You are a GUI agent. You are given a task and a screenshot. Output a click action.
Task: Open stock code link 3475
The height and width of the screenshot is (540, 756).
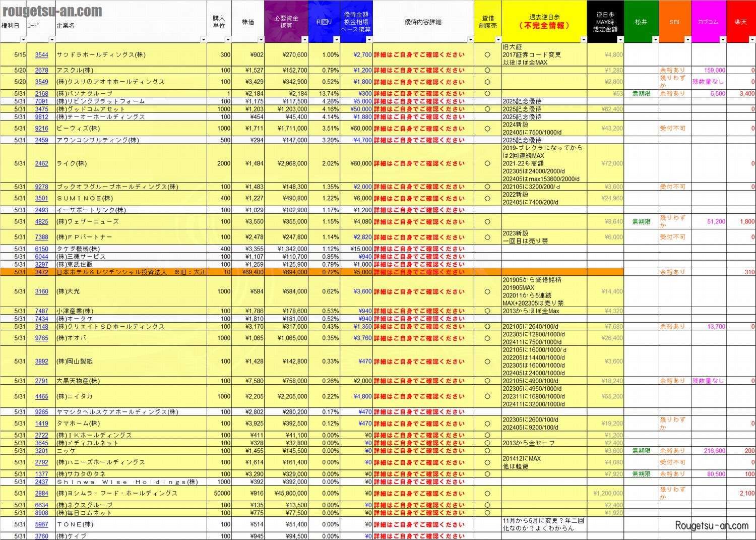point(42,109)
